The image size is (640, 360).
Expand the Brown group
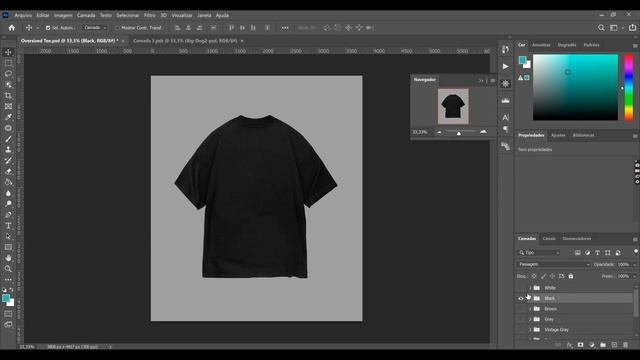(530, 309)
